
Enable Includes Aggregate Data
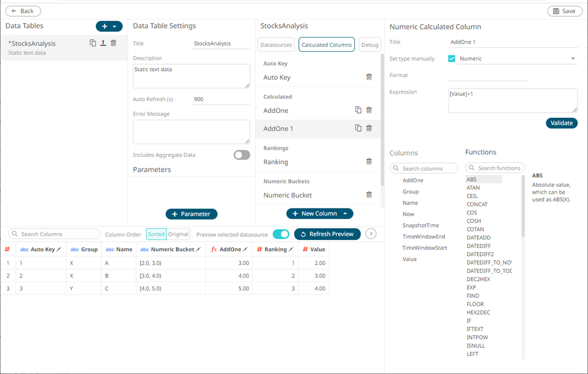click(241, 155)
